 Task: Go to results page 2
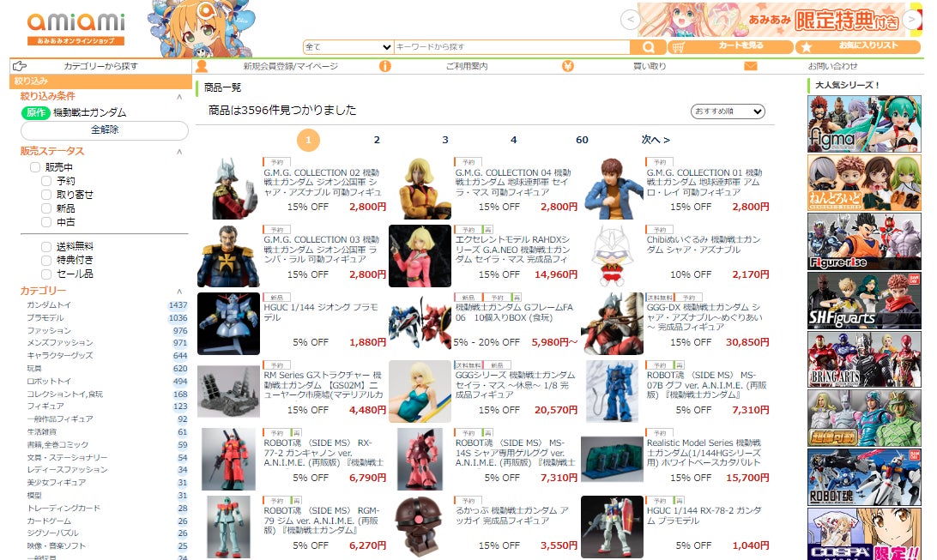[x=377, y=140]
